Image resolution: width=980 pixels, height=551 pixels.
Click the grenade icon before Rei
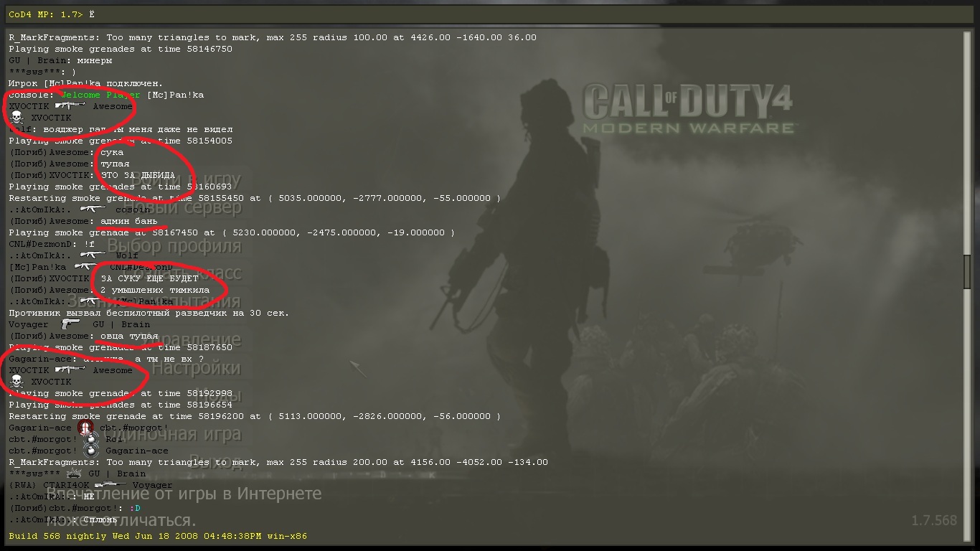91,439
